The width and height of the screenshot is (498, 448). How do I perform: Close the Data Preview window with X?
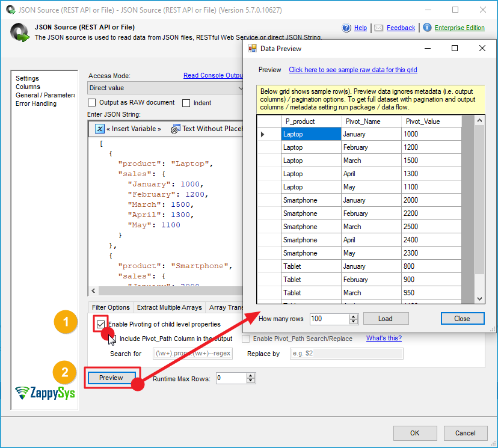(x=482, y=48)
